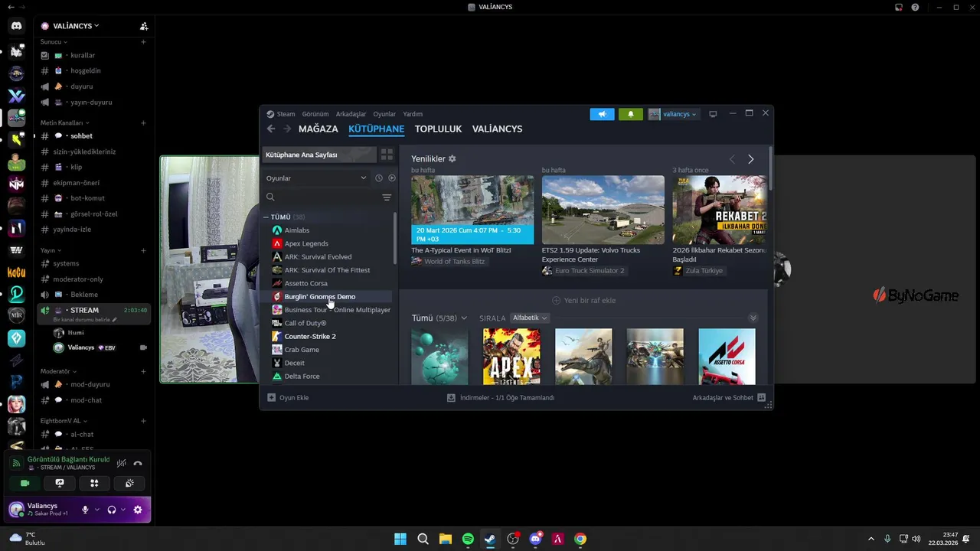
Task: Select Counter-Strike 2 in game list
Action: (x=310, y=337)
